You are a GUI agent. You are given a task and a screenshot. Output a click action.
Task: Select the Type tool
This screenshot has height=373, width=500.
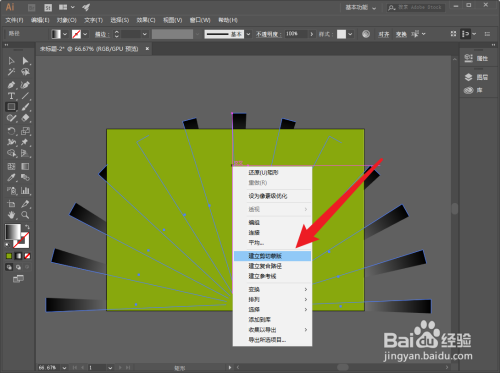pyautogui.click(x=11, y=96)
